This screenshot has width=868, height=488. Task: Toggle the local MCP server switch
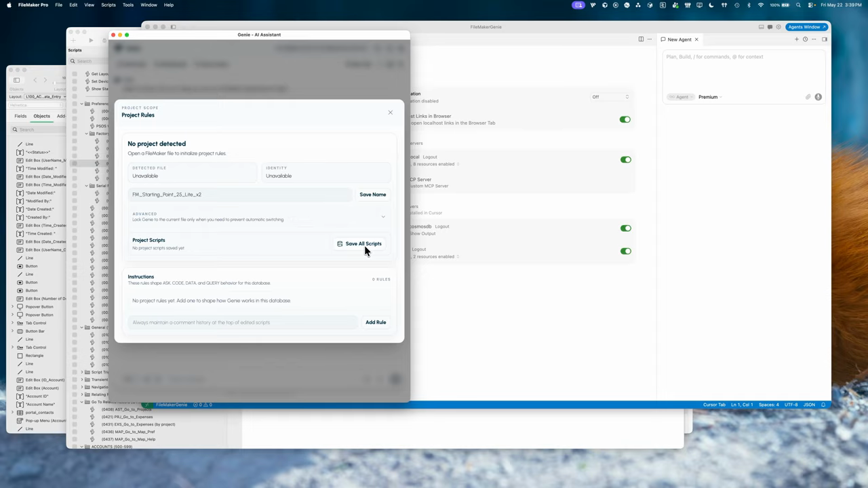[625, 160]
